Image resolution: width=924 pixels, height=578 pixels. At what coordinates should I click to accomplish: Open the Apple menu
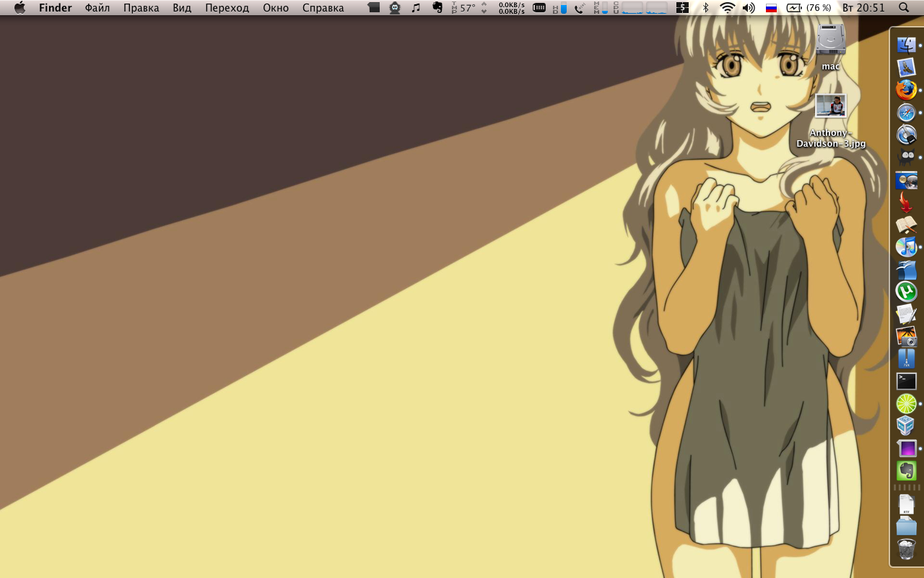(x=19, y=8)
